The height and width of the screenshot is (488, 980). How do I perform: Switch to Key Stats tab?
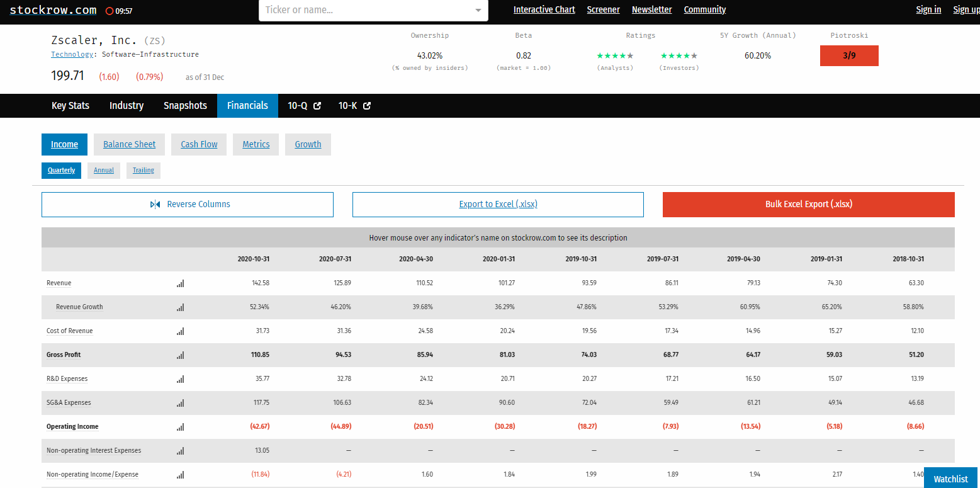pyautogui.click(x=70, y=106)
